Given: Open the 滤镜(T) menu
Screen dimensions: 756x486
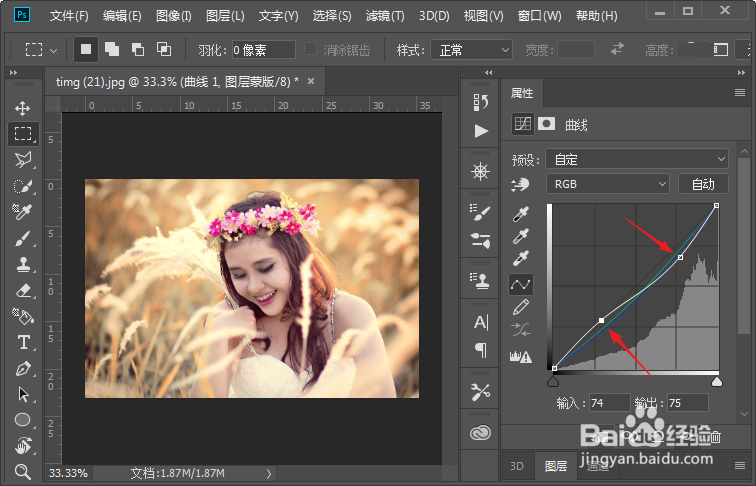Looking at the screenshot, I should (x=385, y=16).
